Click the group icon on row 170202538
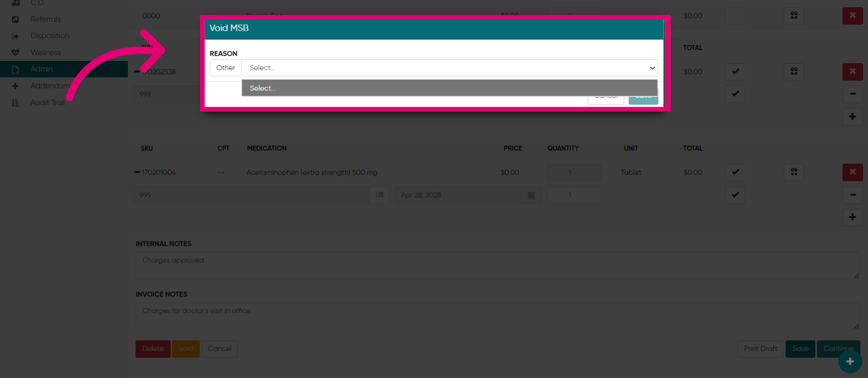 pos(794,71)
